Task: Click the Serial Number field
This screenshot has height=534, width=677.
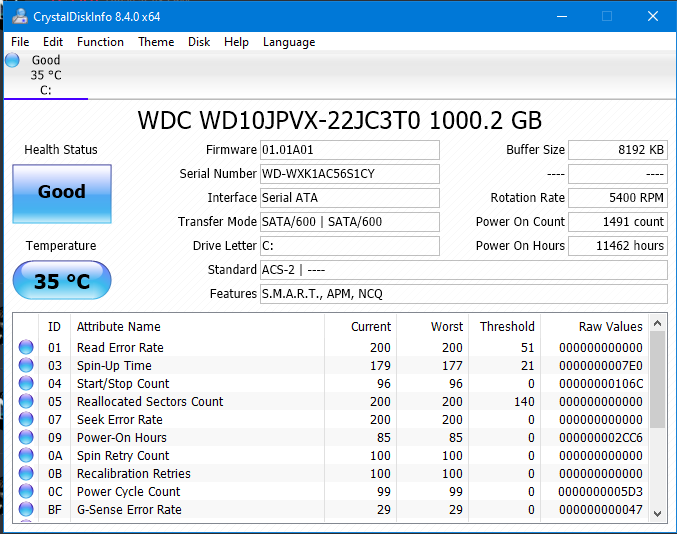Action: (x=349, y=174)
